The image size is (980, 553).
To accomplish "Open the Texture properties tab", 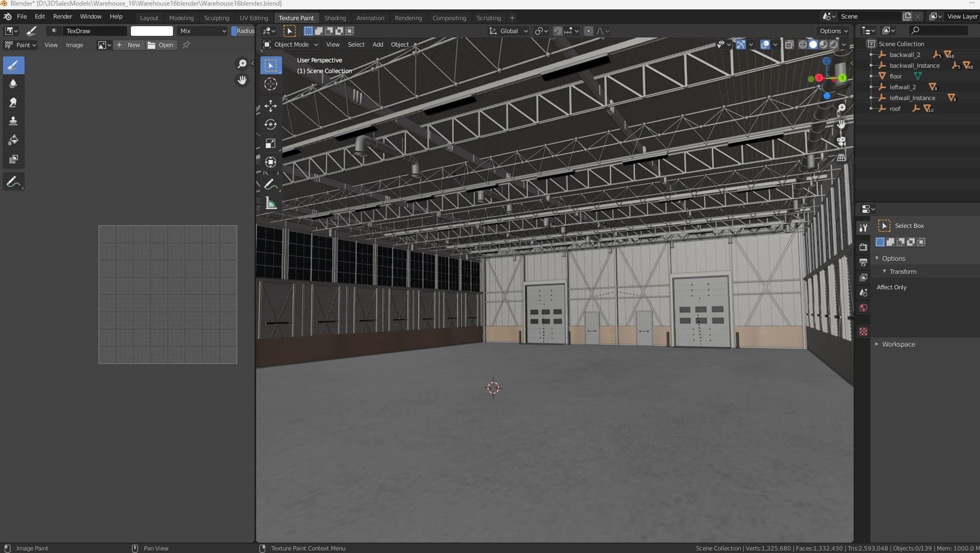I will coord(863,332).
